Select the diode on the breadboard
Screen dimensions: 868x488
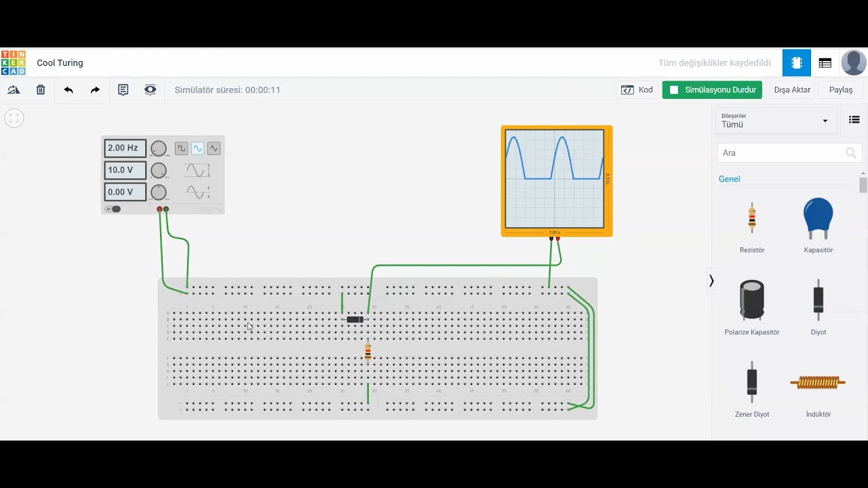tap(355, 319)
